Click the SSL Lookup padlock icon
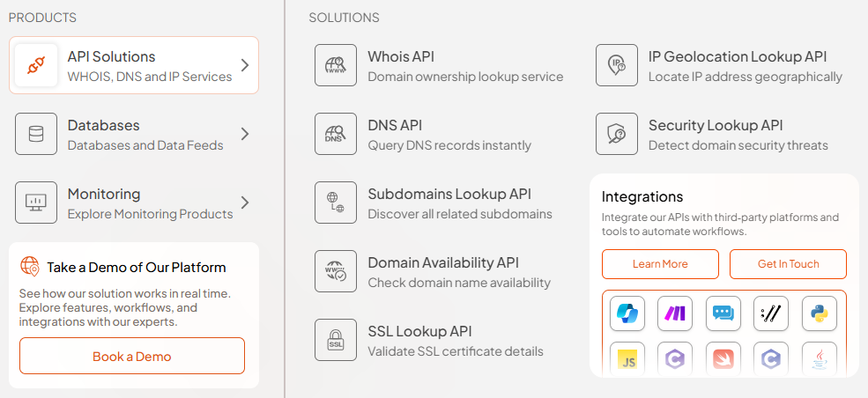868x398 pixels. [336, 340]
